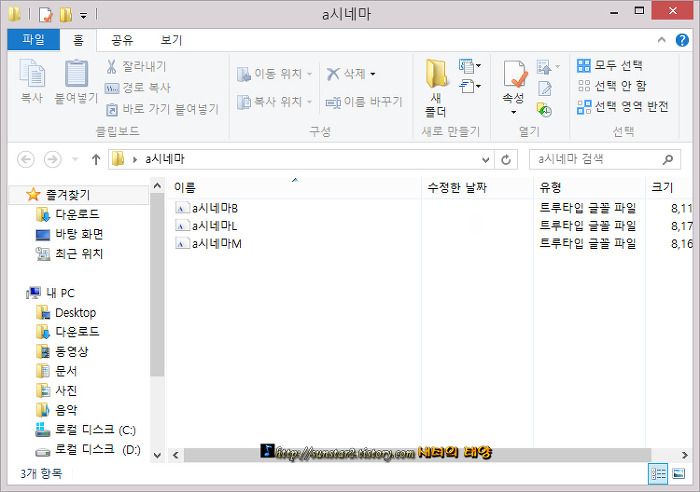The image size is (700, 492).
Task: Click the Properties (속성) icon
Action: [514, 74]
